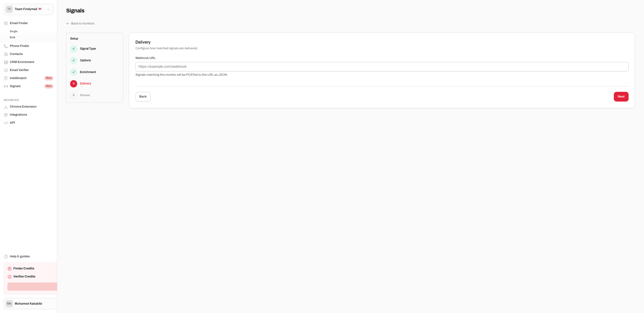Screen dimensions: 644x313
Task: Click the Email Verifier check icon
Action: (x=6, y=70)
